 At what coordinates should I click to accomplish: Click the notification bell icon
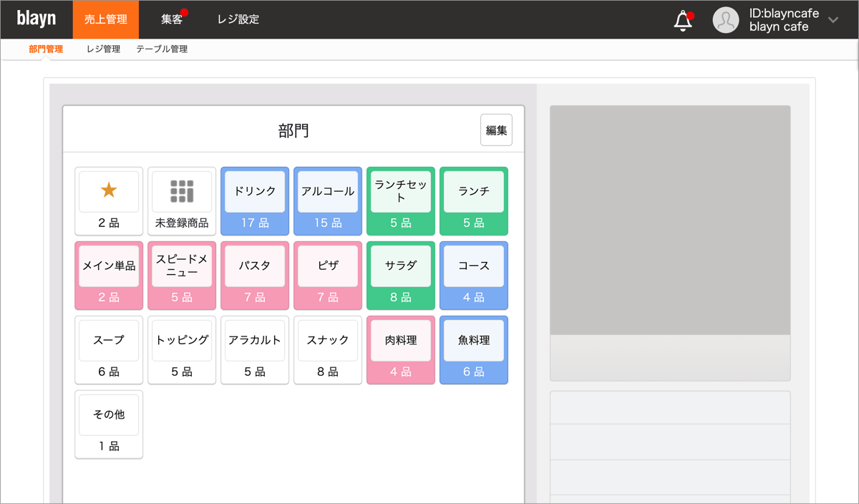click(683, 21)
